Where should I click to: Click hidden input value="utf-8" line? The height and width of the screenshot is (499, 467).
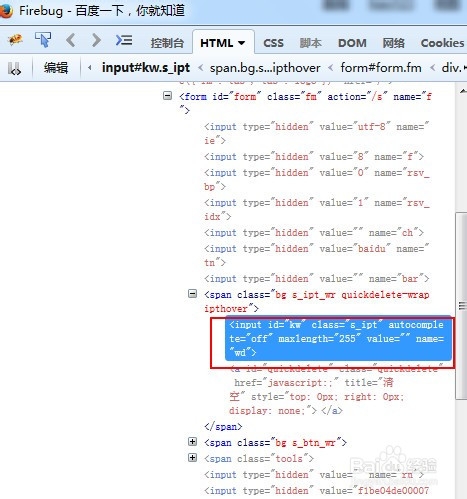pyautogui.click(x=316, y=134)
